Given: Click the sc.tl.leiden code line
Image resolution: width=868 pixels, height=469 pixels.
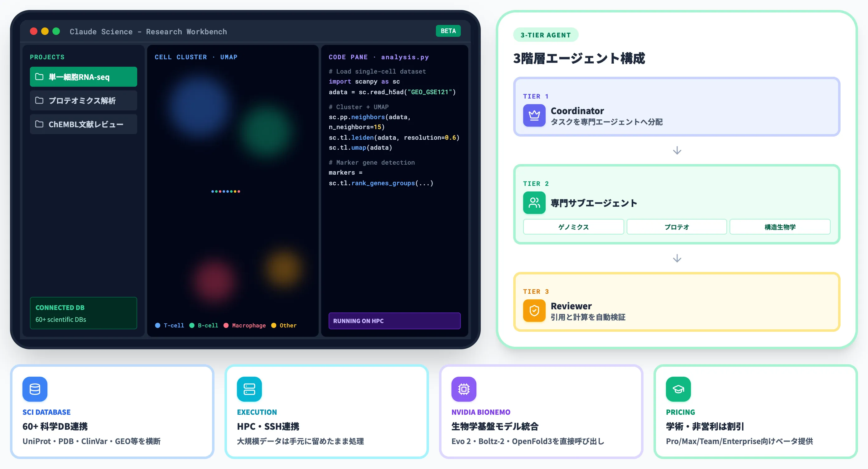Looking at the screenshot, I should [x=394, y=138].
